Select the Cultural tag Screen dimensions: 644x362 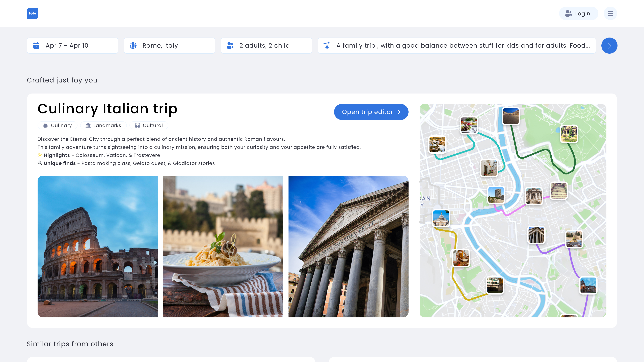149,125
